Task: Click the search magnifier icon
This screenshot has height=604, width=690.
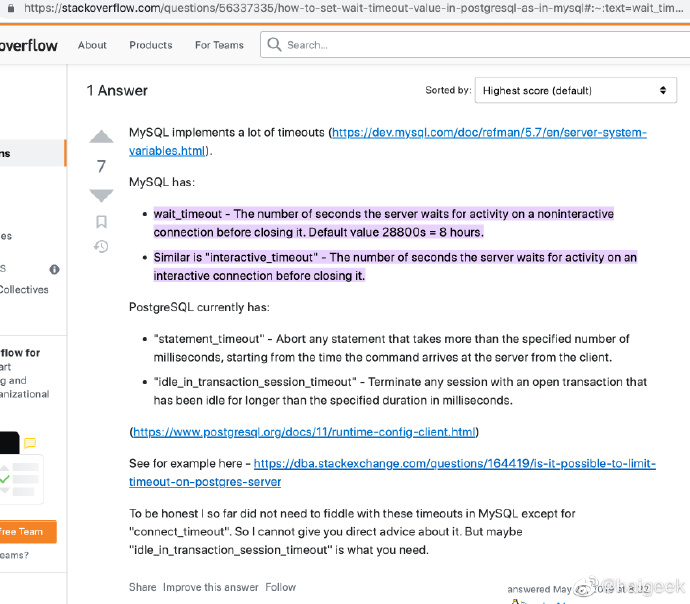Action: tap(274, 44)
